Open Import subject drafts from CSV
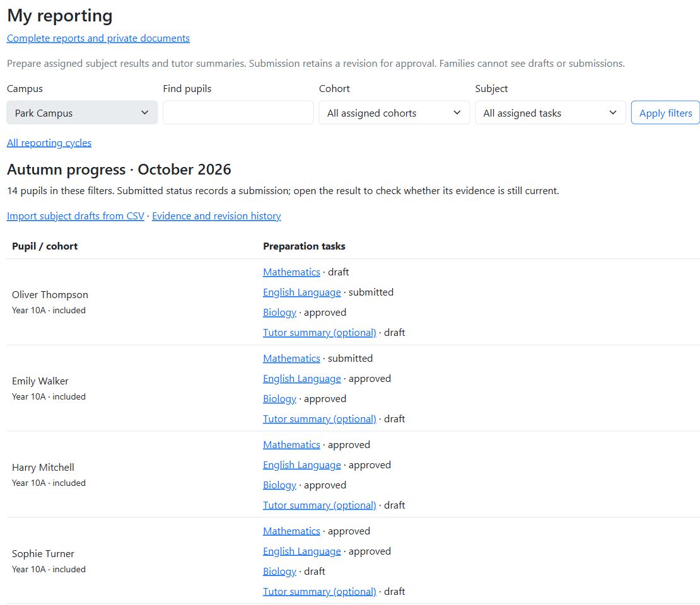 pyautogui.click(x=76, y=216)
